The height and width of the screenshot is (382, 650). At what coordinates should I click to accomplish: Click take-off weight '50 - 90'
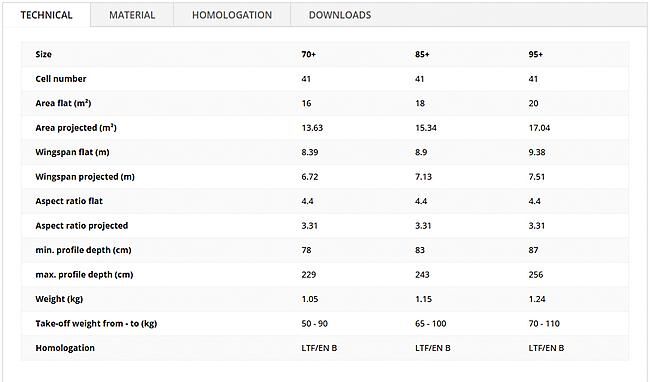(x=315, y=323)
